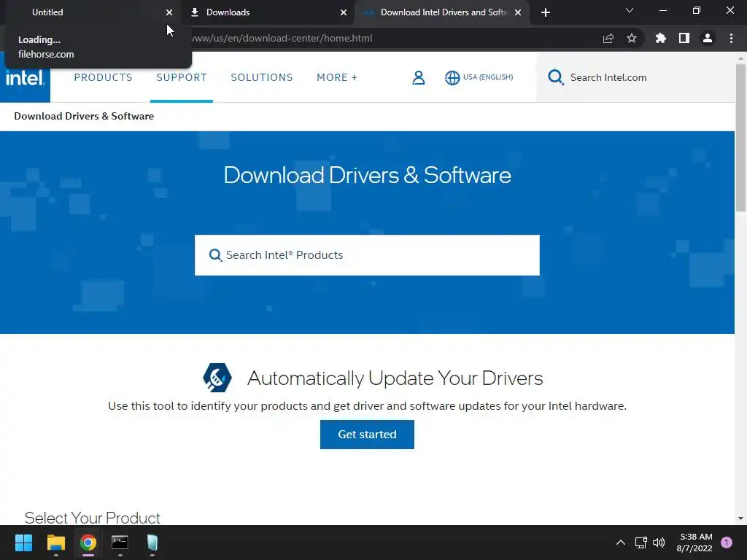Viewport: 747px width, 560px height.
Task: Open Chrome extensions puzzle icon
Action: point(661,38)
